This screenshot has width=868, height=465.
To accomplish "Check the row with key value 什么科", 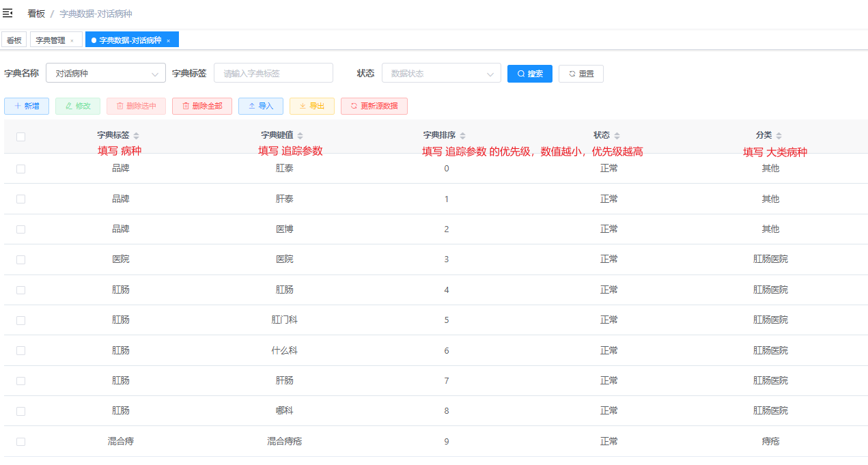I will pos(20,350).
